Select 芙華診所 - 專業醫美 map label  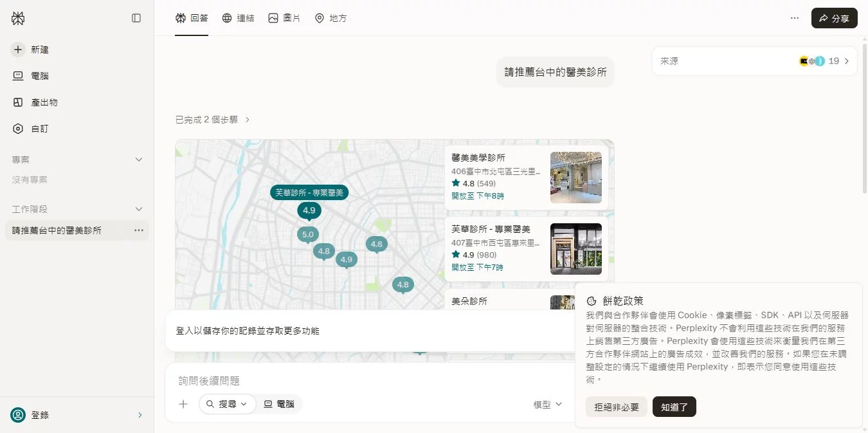(309, 192)
